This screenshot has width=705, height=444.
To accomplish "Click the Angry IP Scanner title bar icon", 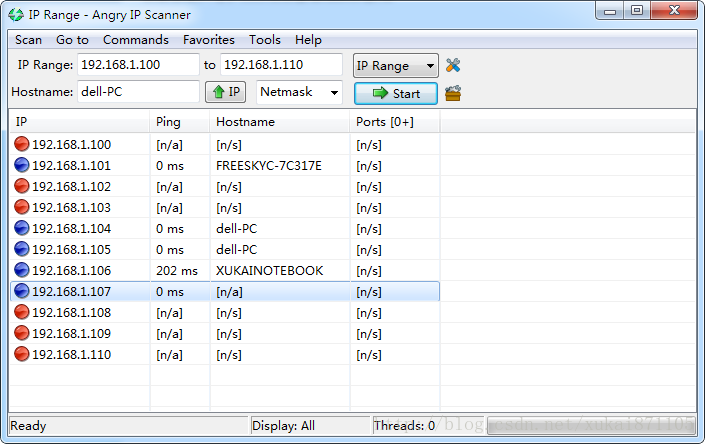I will tap(16, 15).
